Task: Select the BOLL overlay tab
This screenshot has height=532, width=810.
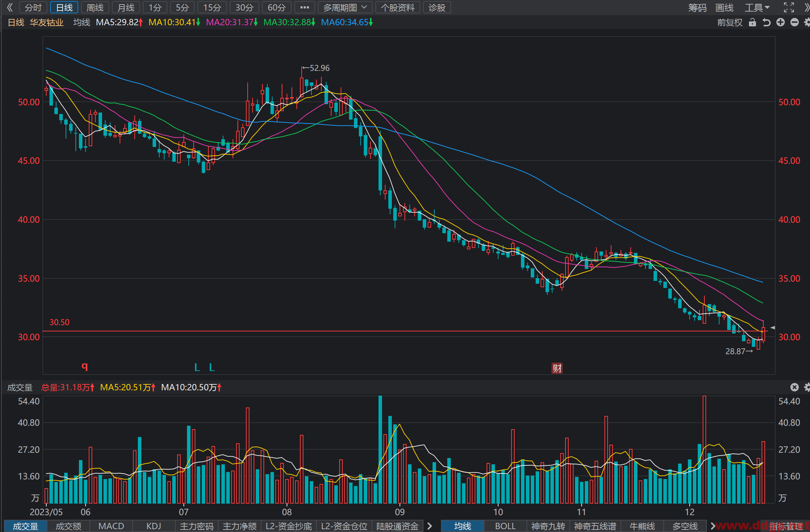Action: (505, 526)
